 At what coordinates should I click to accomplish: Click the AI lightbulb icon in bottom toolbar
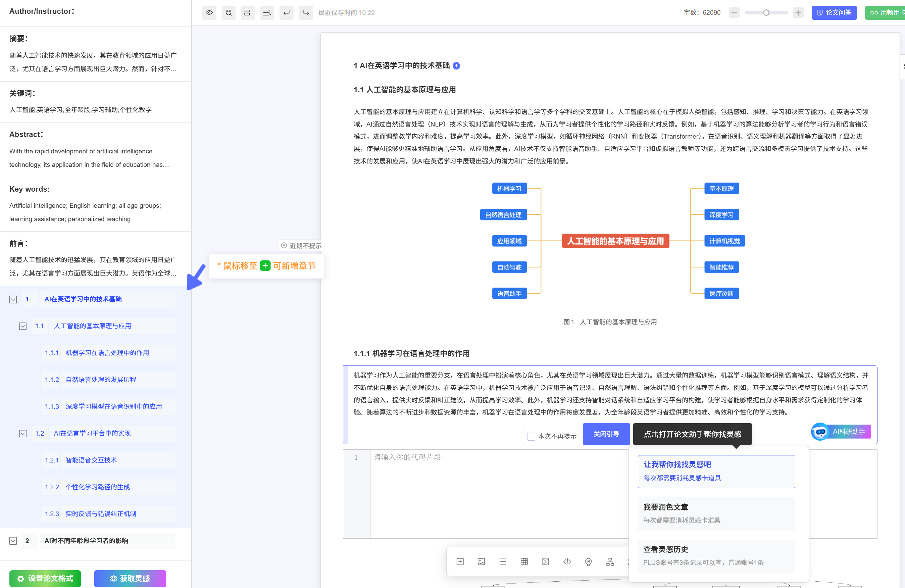tap(588, 562)
